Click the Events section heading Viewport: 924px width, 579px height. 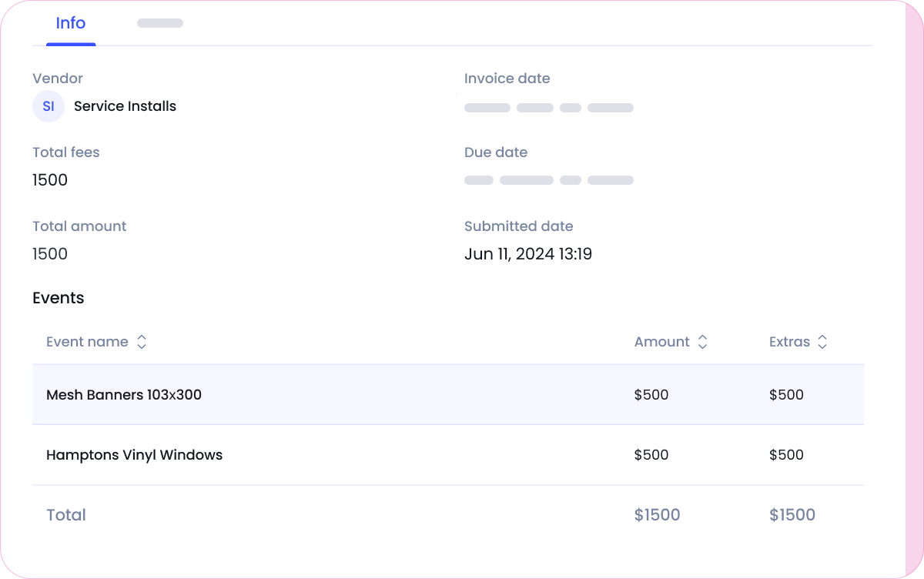pos(59,298)
